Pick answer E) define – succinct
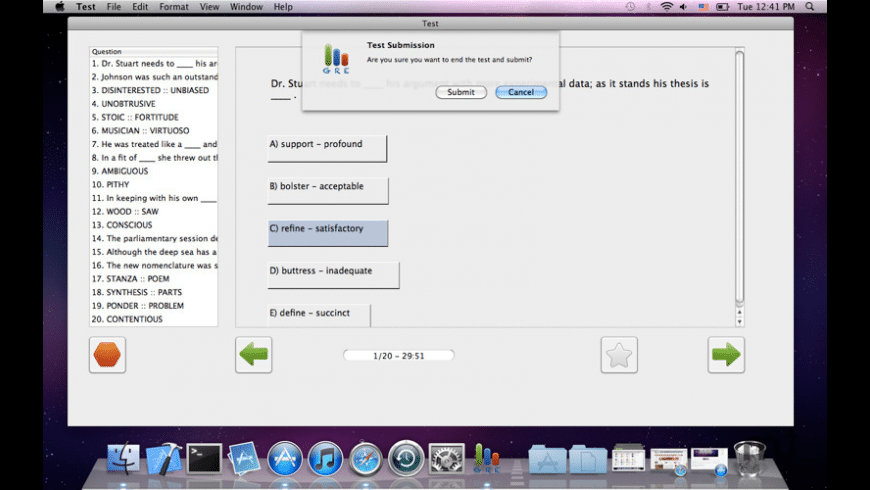This screenshot has width=870, height=490. click(x=319, y=315)
